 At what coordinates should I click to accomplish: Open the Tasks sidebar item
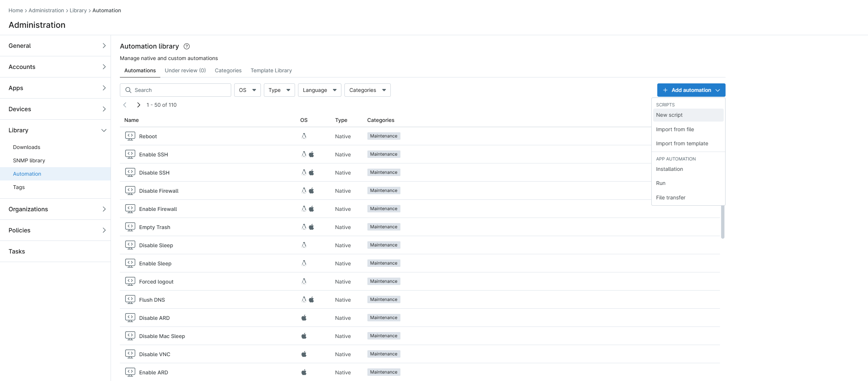click(x=55, y=251)
